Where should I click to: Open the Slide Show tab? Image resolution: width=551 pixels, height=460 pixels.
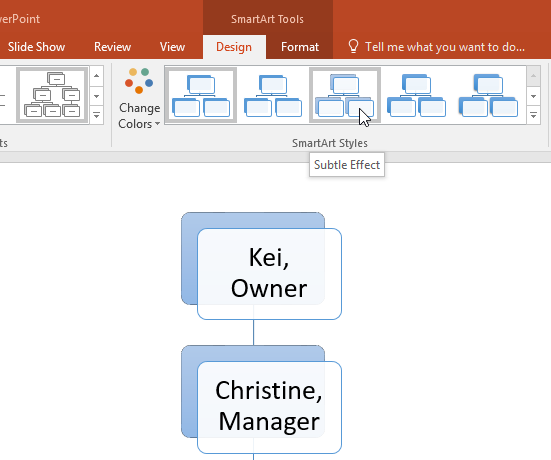click(x=36, y=47)
